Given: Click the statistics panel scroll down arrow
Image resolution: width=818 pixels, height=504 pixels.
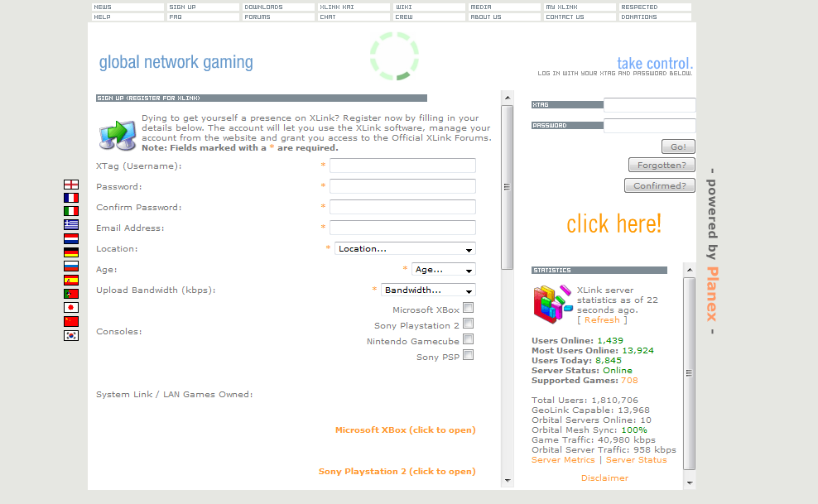Looking at the screenshot, I should pos(689,483).
